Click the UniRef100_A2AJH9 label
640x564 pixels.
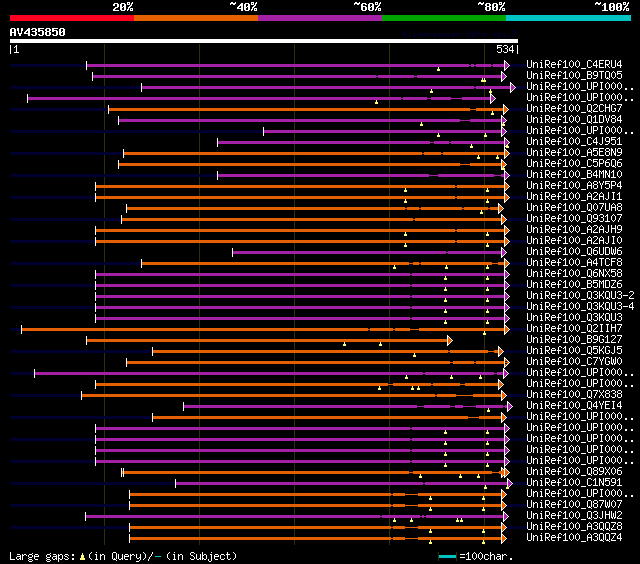point(574,230)
